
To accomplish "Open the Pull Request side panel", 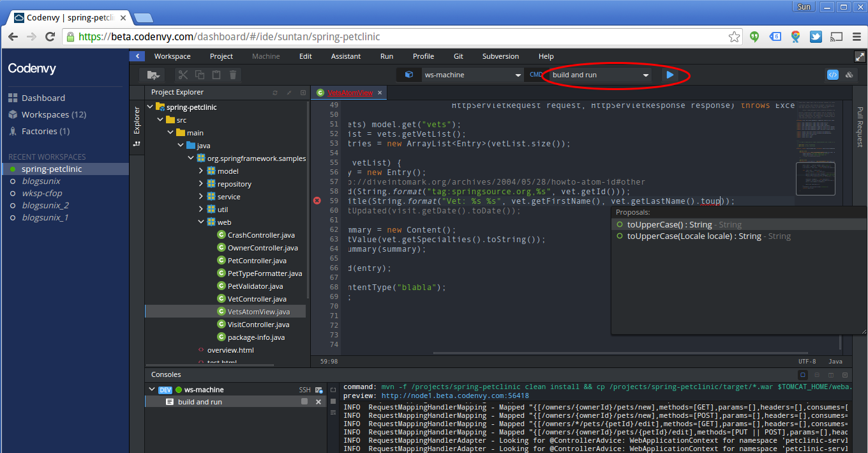I will [860, 127].
